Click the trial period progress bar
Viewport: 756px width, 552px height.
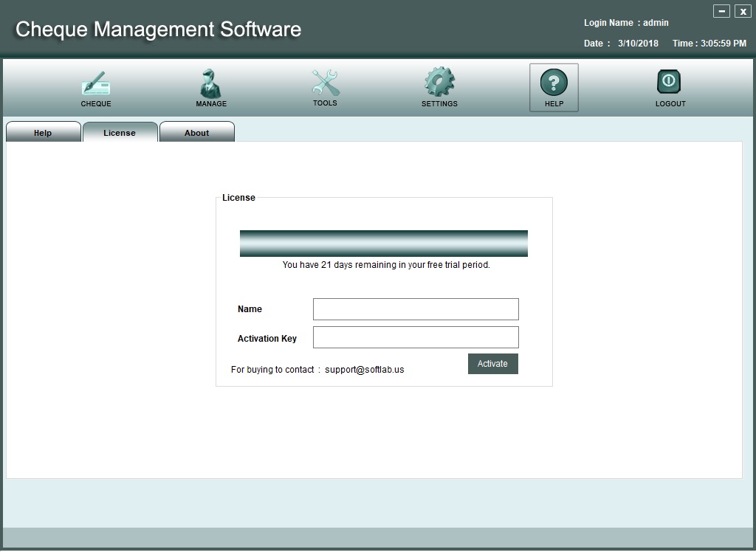(x=383, y=244)
